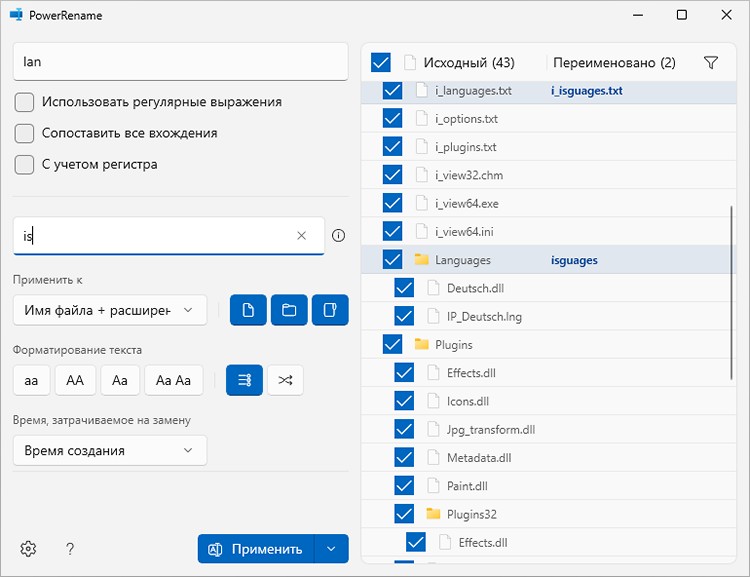Screen dimensions: 750x577
Task: Uncheck the Plugins folder checkbox
Action: [x=392, y=344]
